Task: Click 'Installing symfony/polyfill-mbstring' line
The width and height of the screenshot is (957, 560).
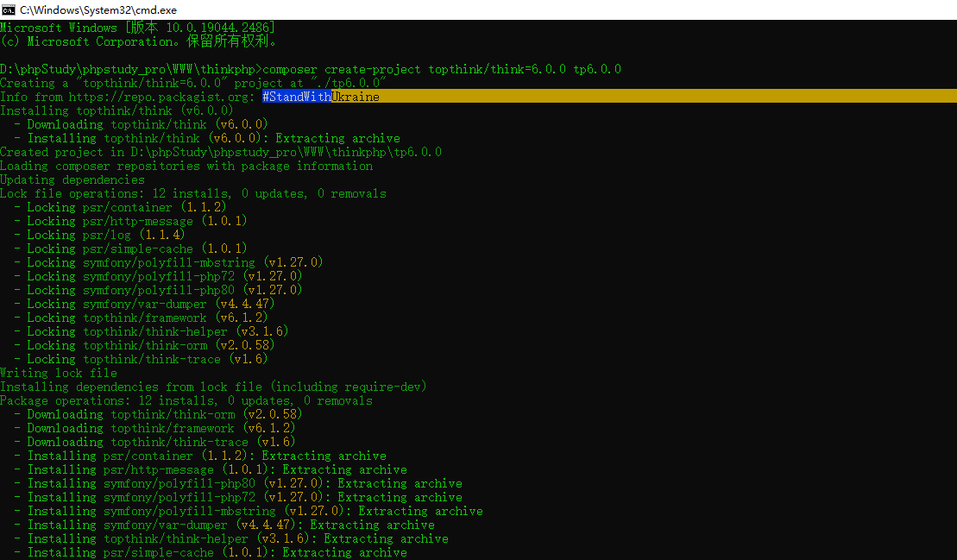Action: coord(249,511)
